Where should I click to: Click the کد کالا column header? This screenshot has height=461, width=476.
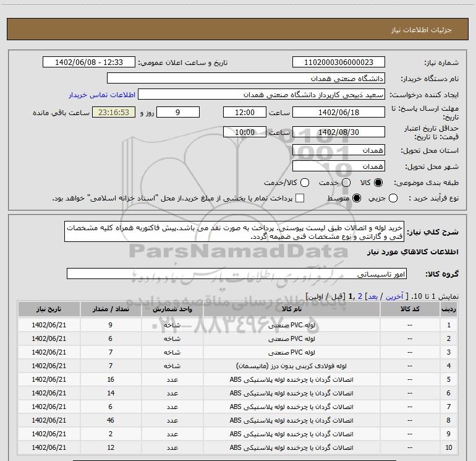410,309
